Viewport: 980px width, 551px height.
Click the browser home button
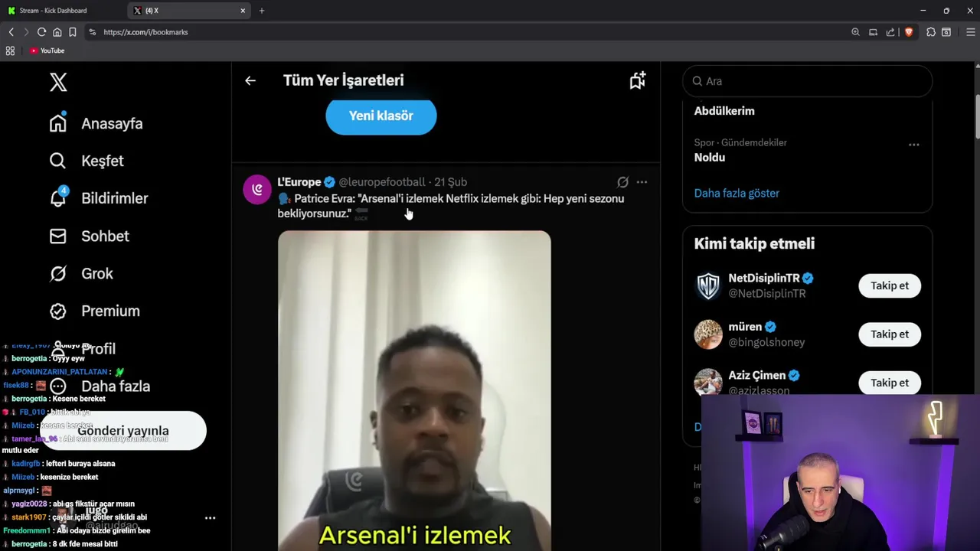click(x=57, y=32)
